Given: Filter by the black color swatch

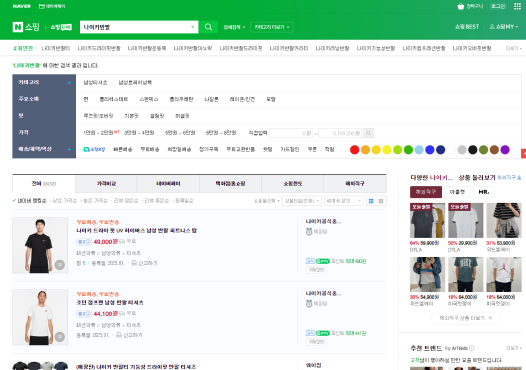Looking at the screenshot, I should point(473,150).
